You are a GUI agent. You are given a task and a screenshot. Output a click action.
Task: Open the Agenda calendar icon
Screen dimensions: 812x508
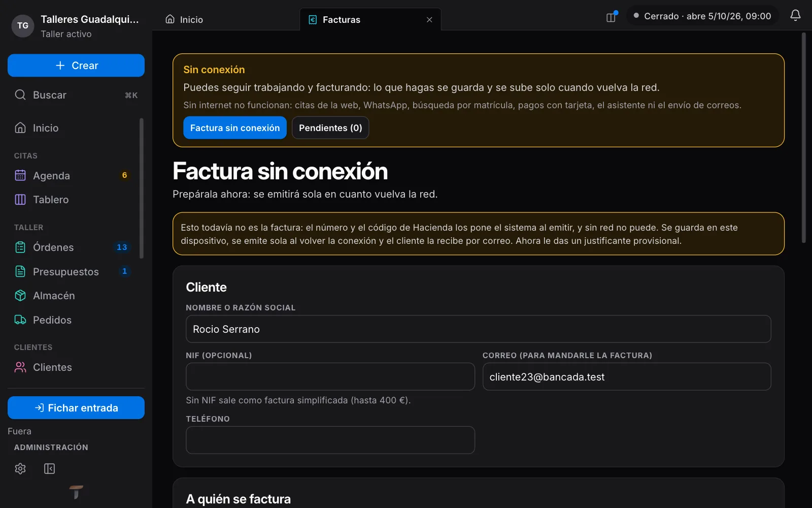20,175
